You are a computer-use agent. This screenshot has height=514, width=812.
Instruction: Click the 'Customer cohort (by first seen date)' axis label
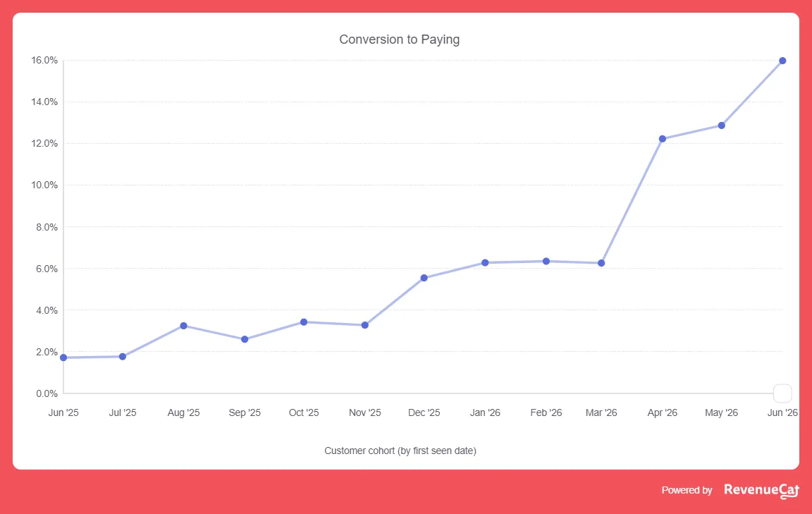pyautogui.click(x=400, y=451)
